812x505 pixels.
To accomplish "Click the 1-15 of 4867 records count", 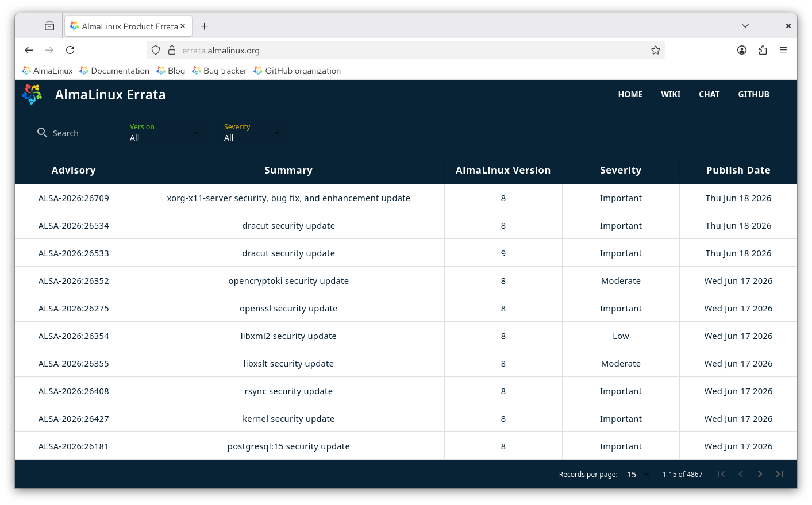I will point(682,475).
